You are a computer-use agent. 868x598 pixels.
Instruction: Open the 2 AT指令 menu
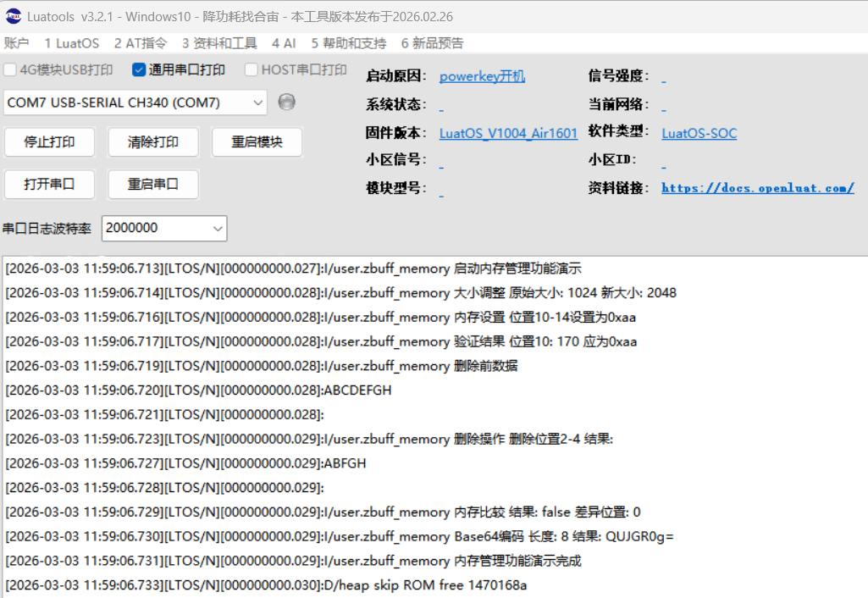point(140,43)
